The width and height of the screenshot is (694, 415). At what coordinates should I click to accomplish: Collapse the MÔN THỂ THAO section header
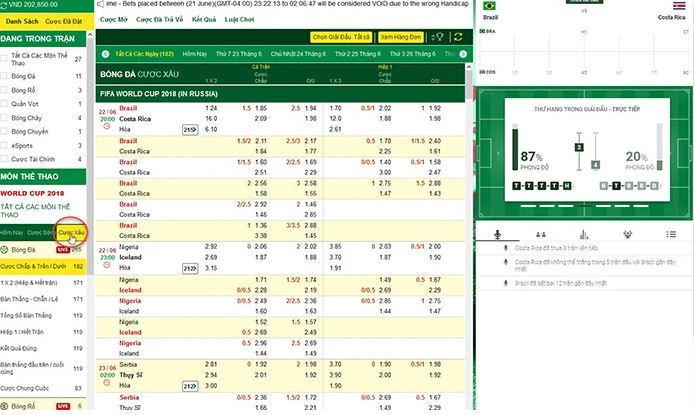(43, 177)
